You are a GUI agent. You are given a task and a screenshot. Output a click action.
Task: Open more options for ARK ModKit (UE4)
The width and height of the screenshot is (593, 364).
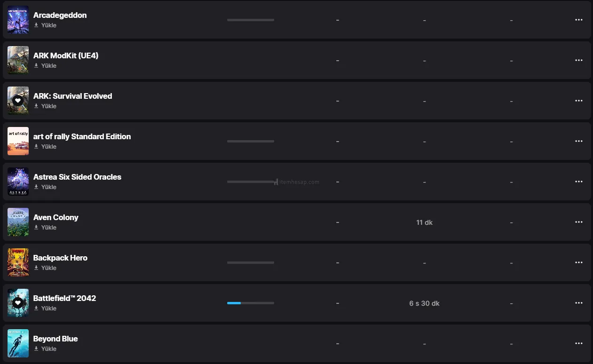pos(578,61)
